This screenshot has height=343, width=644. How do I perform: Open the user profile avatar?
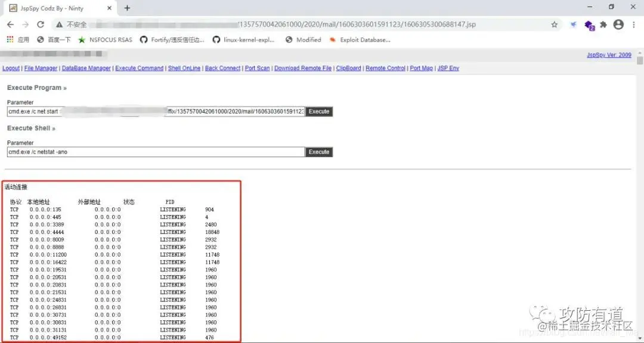[618, 24]
